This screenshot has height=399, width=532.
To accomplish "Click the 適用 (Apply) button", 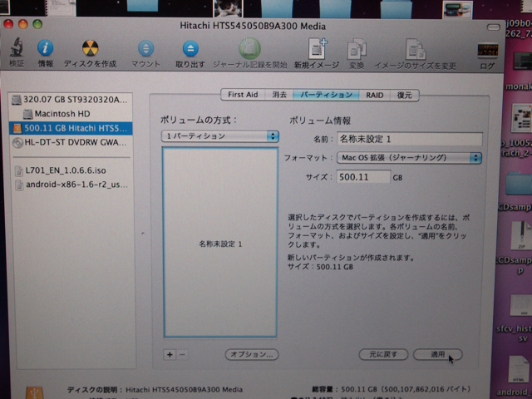I will coord(437,354).
